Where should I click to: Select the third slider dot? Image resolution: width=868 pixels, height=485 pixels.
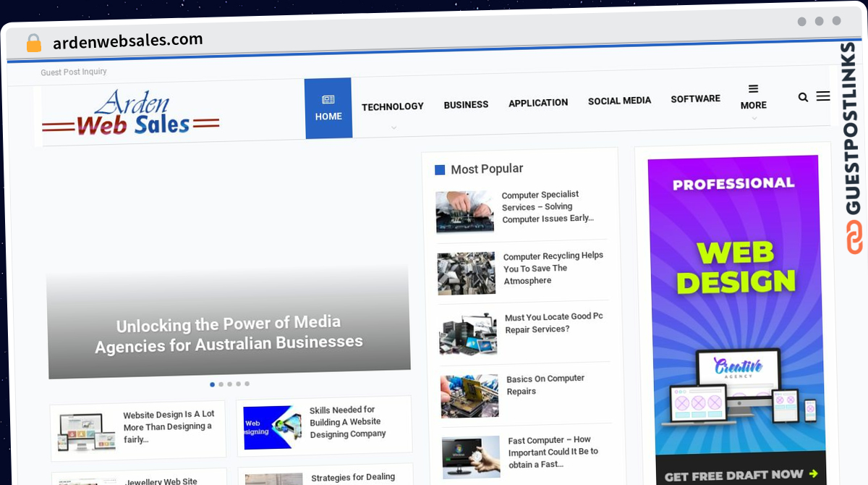pyautogui.click(x=229, y=384)
